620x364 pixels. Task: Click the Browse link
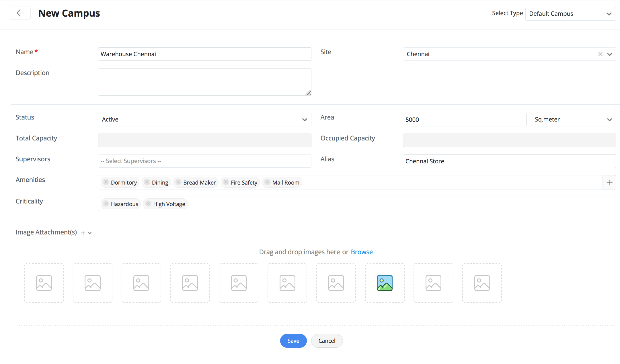pyautogui.click(x=362, y=252)
